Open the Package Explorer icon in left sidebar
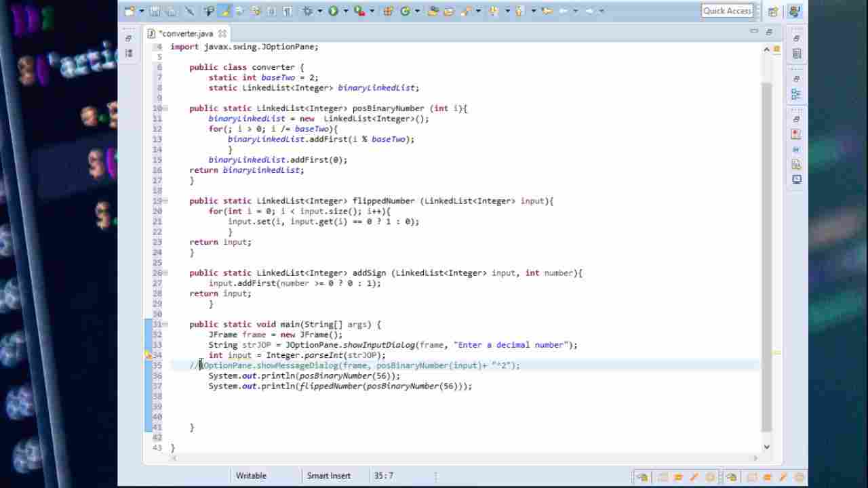The height and width of the screenshot is (488, 868). coord(129,53)
